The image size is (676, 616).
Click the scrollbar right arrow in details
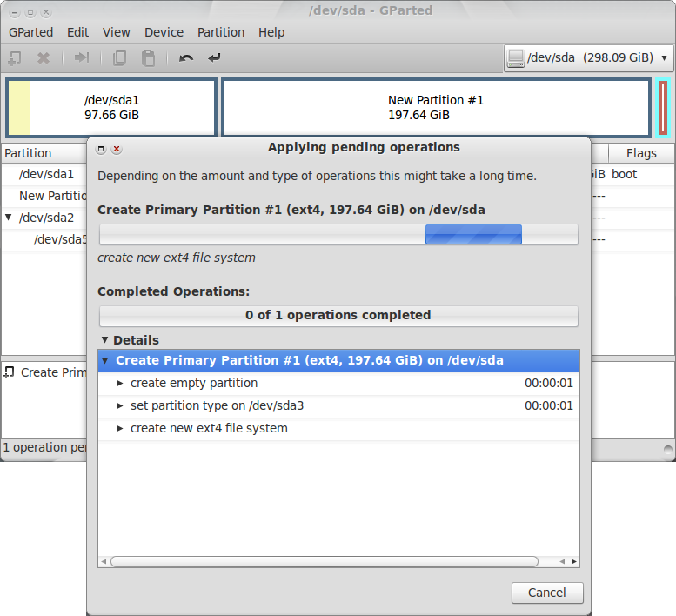(574, 561)
